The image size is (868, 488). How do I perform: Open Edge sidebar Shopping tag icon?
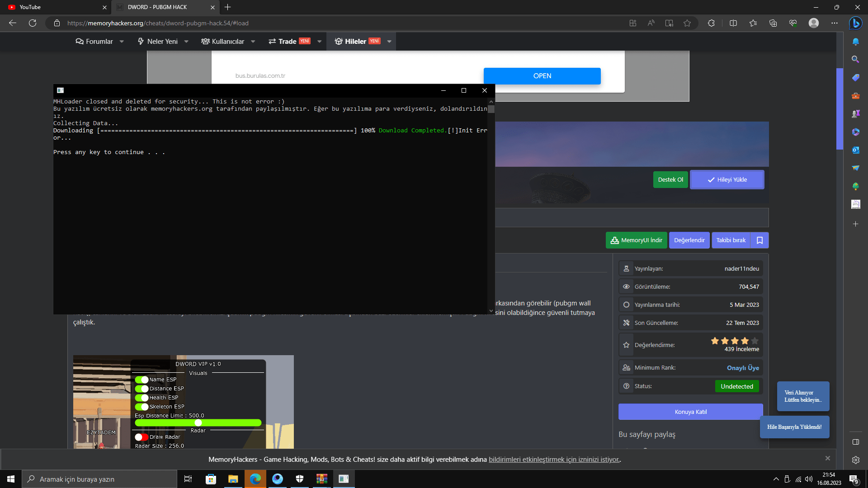pos(856,78)
